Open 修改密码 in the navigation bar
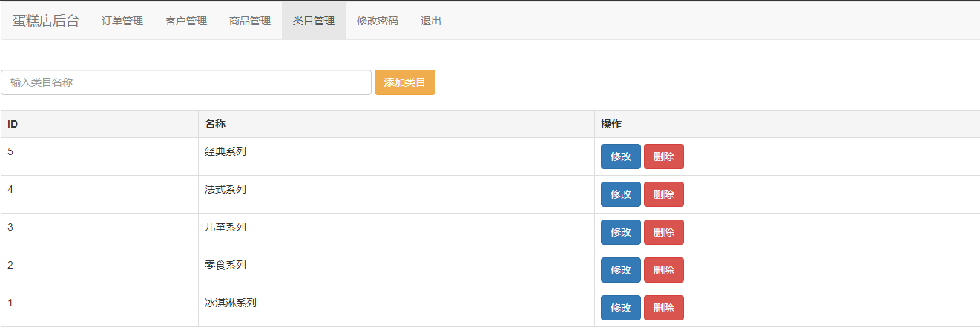The height and width of the screenshot is (336, 980). pos(378,21)
